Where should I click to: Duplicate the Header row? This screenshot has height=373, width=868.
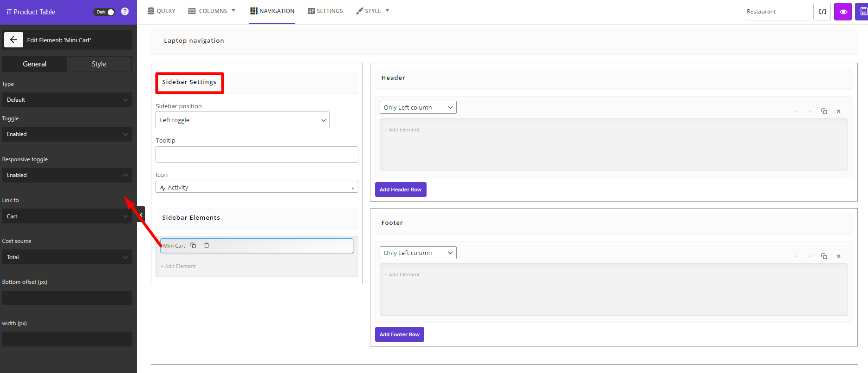pyautogui.click(x=824, y=111)
